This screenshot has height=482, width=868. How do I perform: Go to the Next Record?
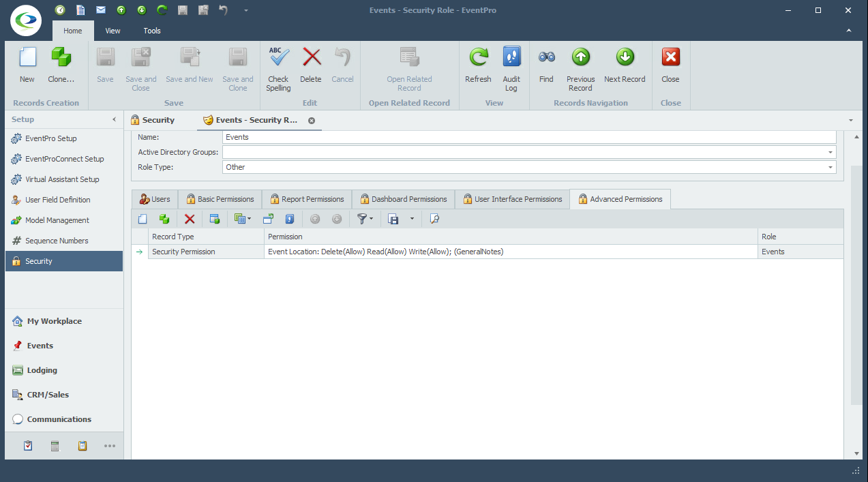pyautogui.click(x=625, y=65)
